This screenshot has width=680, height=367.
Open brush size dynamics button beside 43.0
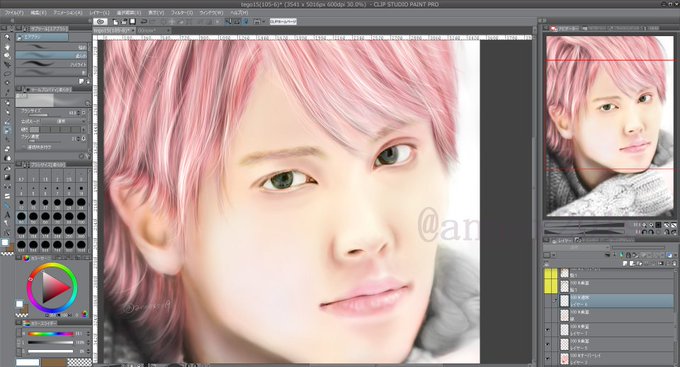click(84, 112)
